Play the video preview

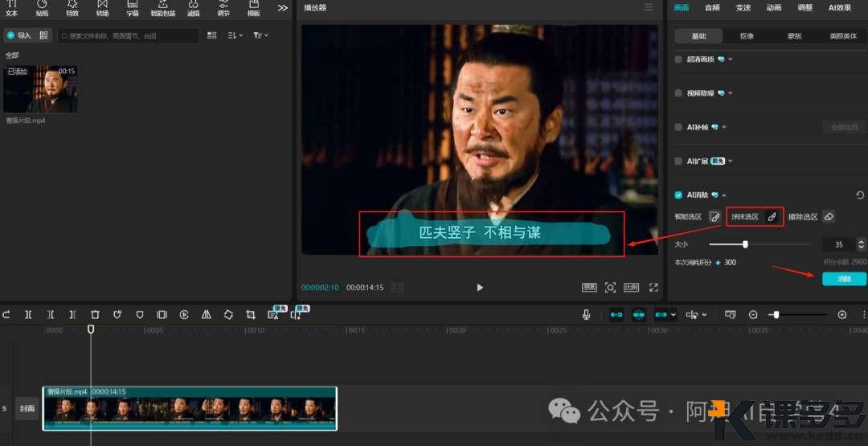click(x=480, y=288)
